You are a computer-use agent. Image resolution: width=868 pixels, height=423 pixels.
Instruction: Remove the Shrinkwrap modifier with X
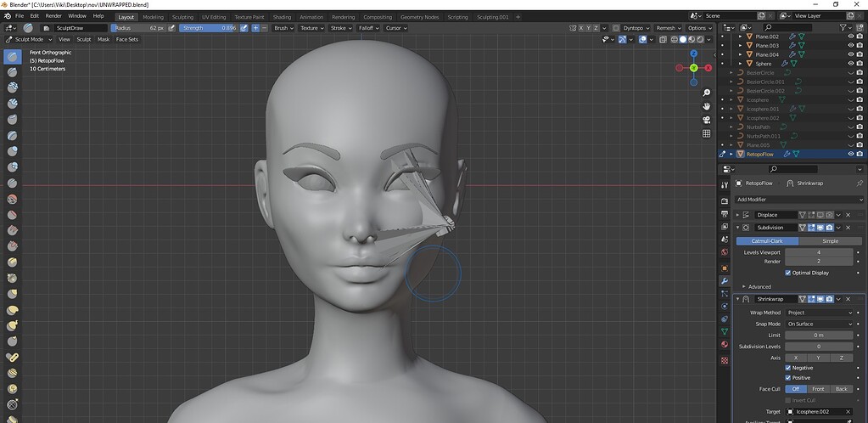click(x=848, y=299)
